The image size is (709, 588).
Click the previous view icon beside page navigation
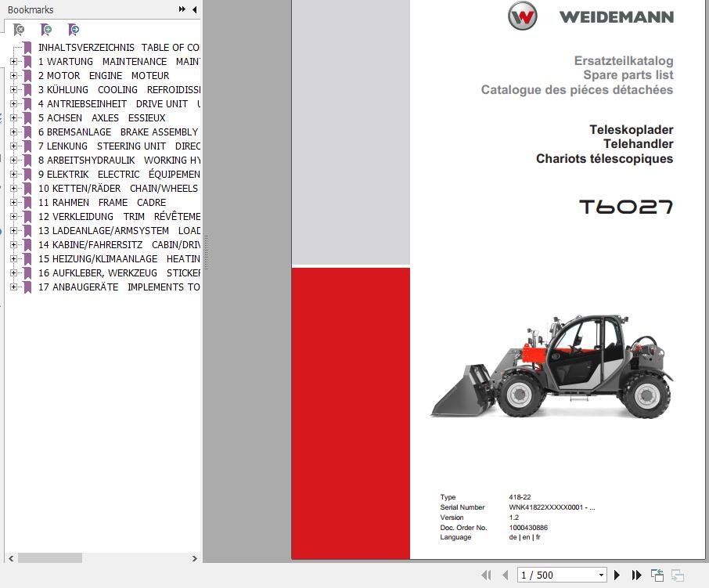[657, 575]
